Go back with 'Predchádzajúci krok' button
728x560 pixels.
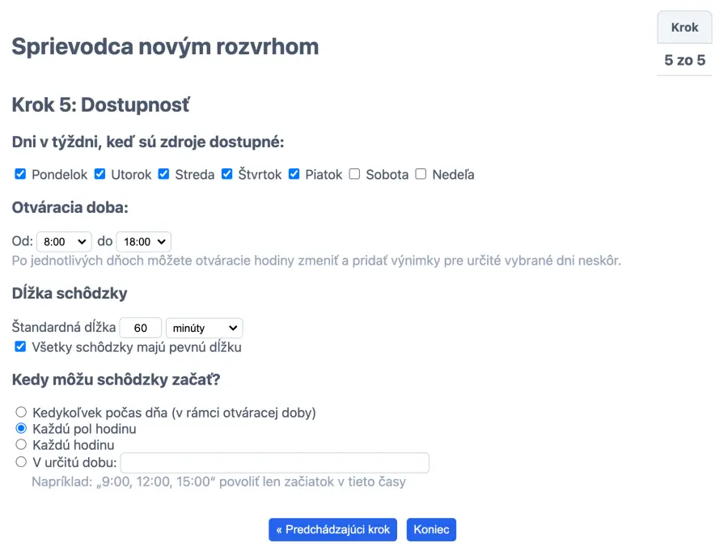tap(333, 530)
